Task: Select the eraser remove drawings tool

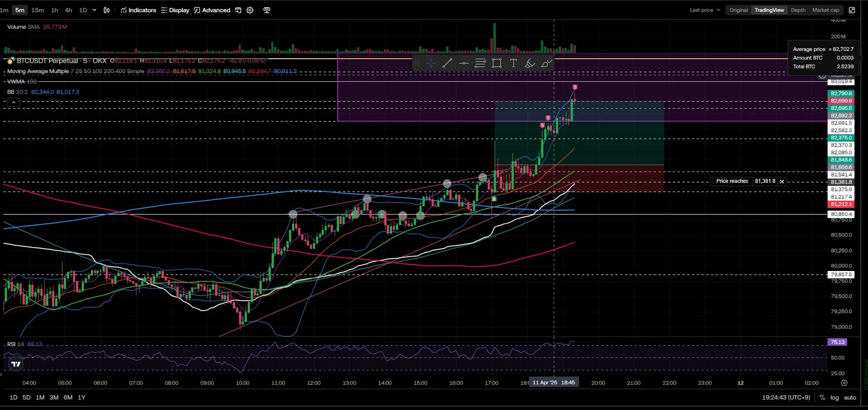Action: click(x=546, y=64)
